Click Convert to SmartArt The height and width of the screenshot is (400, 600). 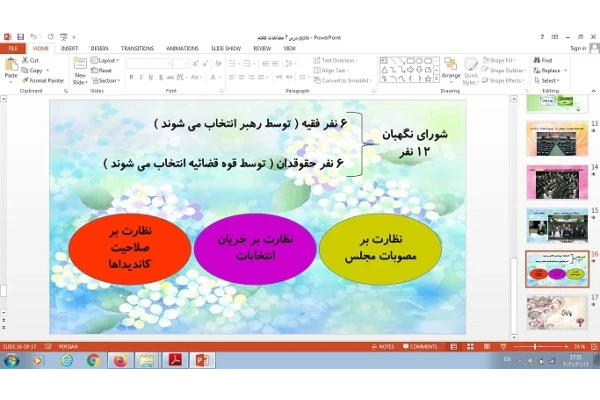343,80
